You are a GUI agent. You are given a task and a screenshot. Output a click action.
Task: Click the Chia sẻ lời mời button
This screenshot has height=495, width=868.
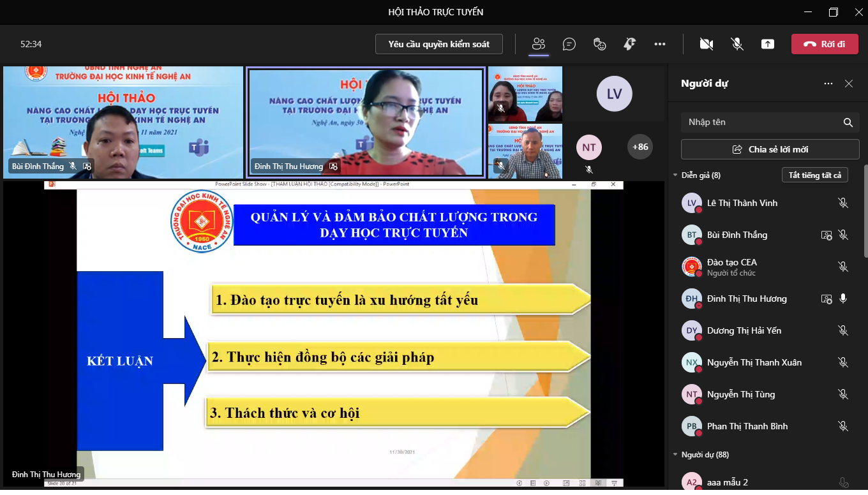770,149
